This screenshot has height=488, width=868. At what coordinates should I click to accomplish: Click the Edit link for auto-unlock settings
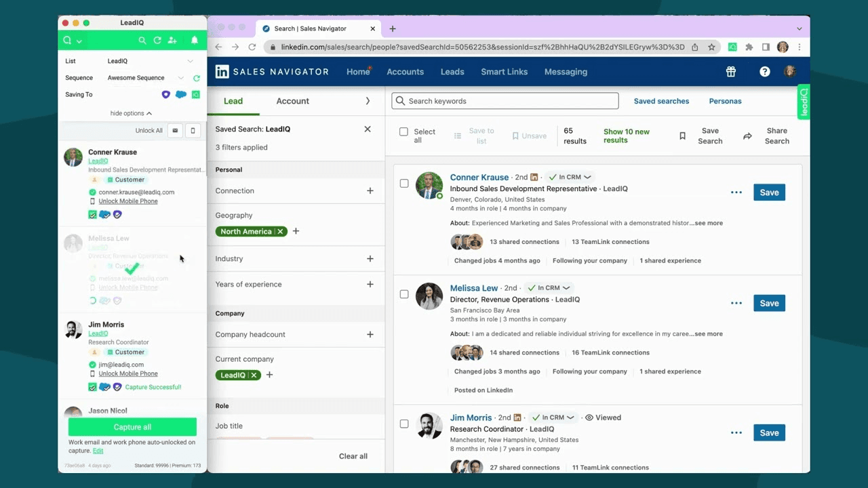[98, 451]
